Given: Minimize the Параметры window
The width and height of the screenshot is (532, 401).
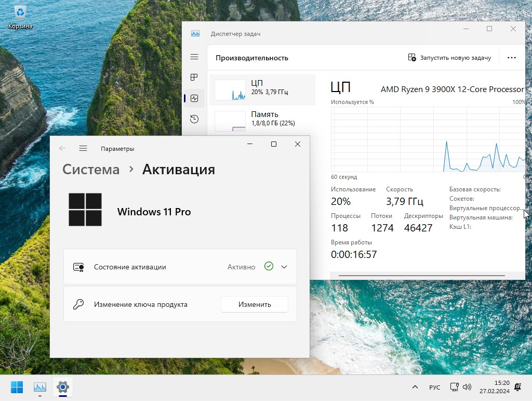Looking at the screenshot, I should [250, 144].
